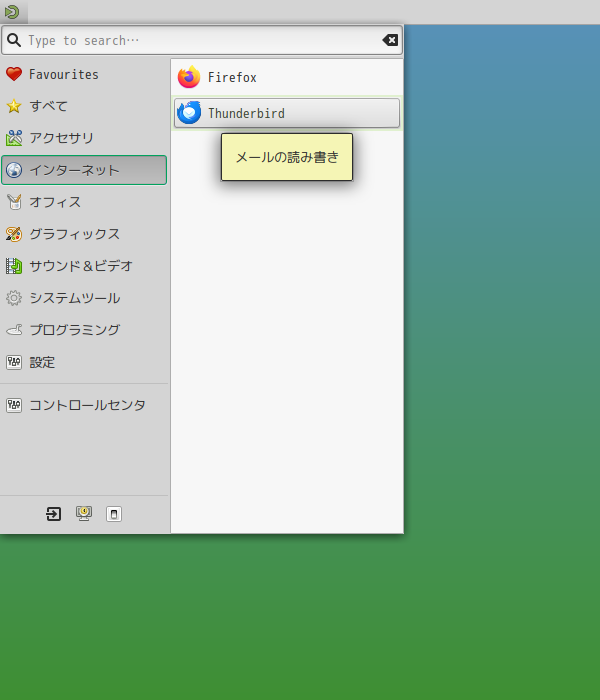Open the サウンド＆ビデオ category
This screenshot has height=700, width=600.
pos(84,266)
